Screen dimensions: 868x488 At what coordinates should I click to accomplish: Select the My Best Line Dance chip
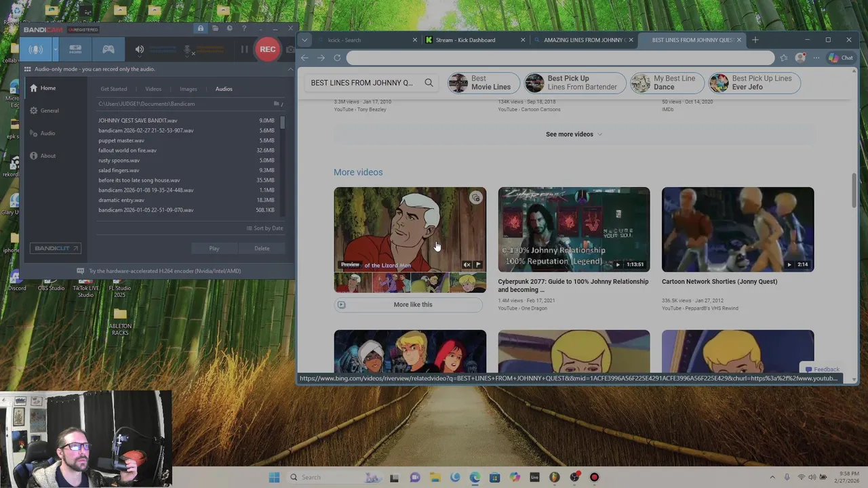[667, 83]
